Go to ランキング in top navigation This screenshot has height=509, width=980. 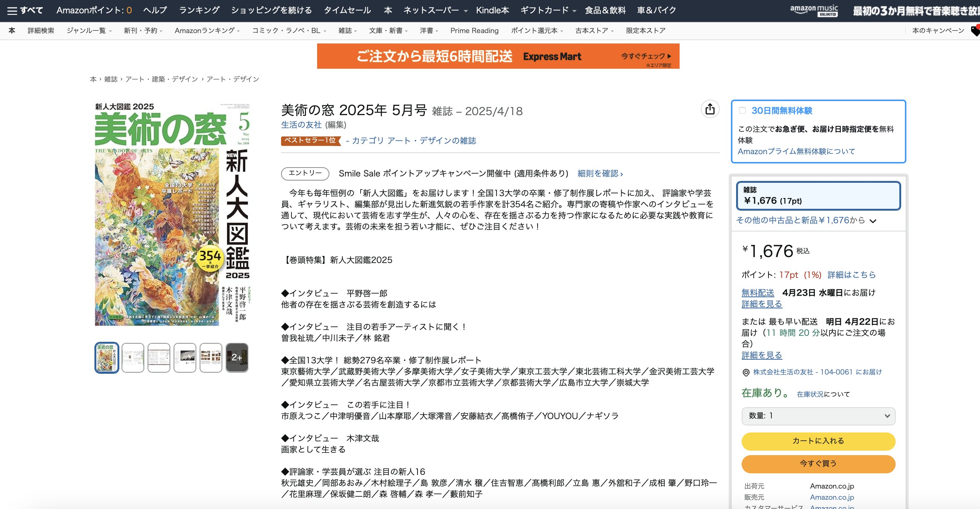click(199, 10)
